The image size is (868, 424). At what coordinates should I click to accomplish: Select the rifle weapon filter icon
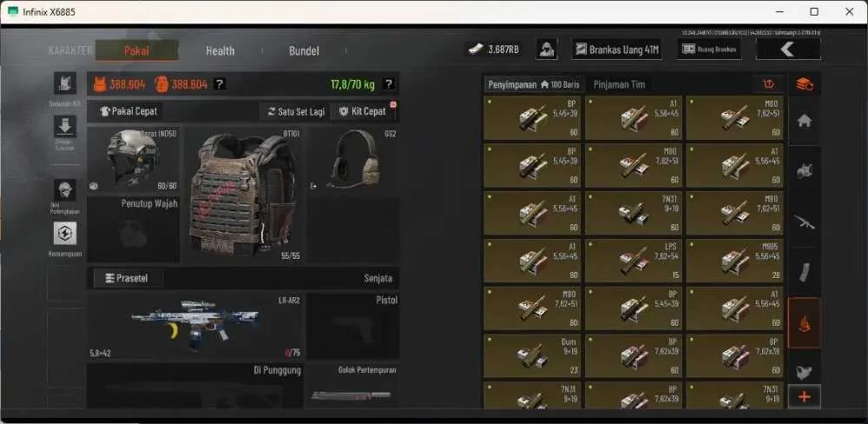(805, 222)
